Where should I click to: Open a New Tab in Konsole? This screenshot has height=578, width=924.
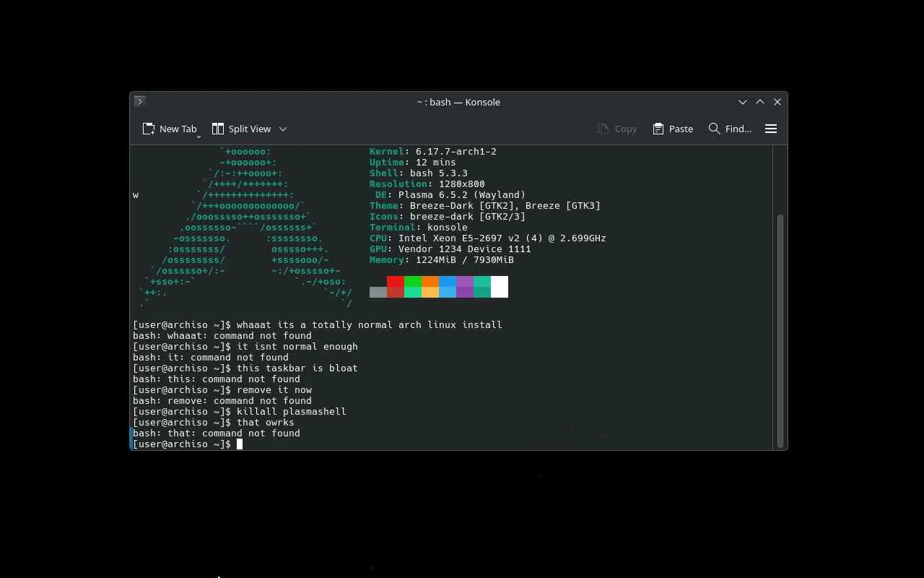coord(170,129)
